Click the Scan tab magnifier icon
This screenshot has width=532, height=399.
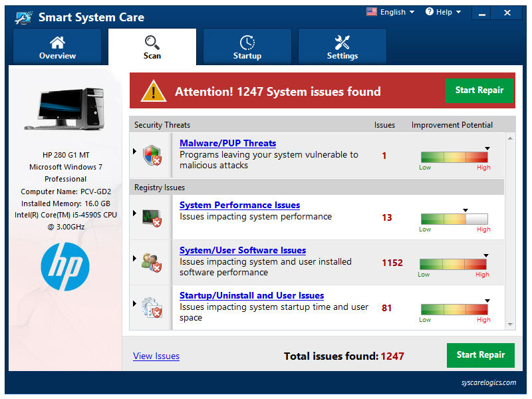tap(152, 43)
